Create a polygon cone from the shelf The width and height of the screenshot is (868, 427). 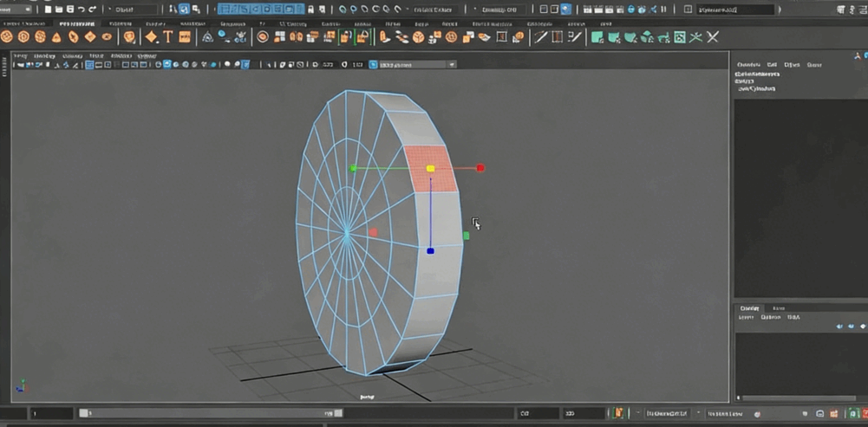(x=56, y=37)
